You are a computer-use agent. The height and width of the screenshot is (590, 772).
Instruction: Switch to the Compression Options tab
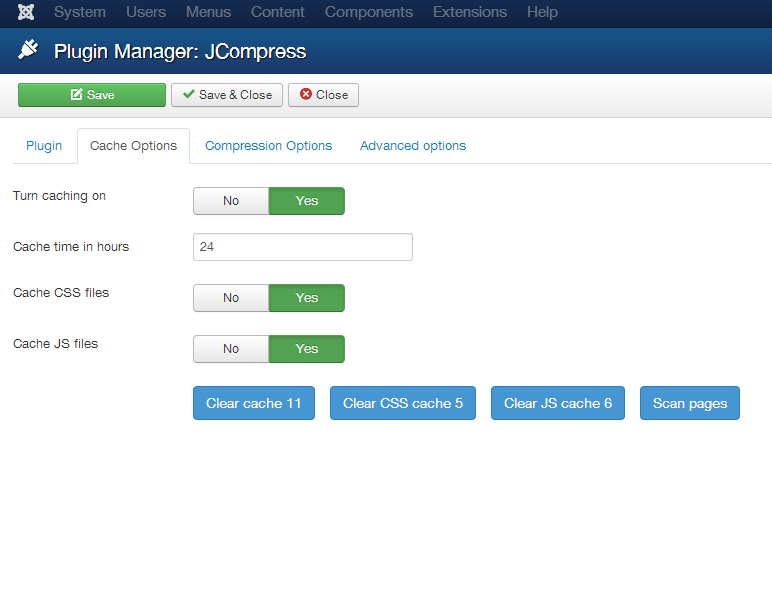tap(268, 146)
